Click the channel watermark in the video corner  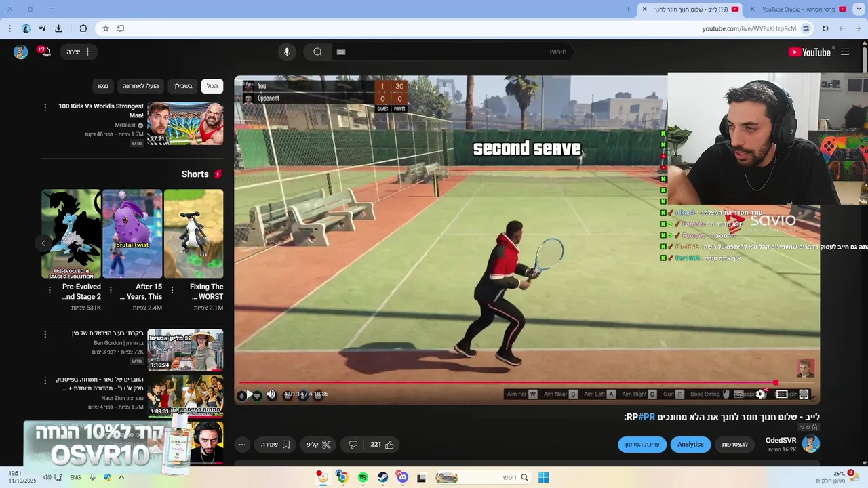click(x=806, y=368)
